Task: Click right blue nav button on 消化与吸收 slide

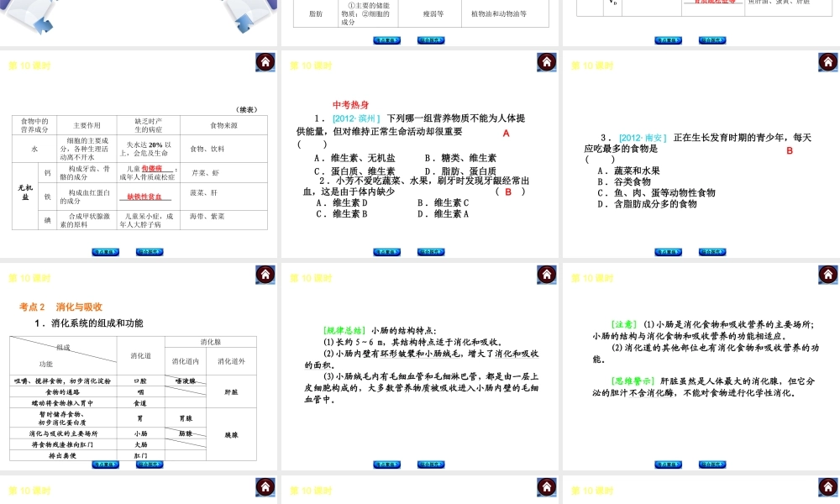Action: pyautogui.click(x=150, y=465)
